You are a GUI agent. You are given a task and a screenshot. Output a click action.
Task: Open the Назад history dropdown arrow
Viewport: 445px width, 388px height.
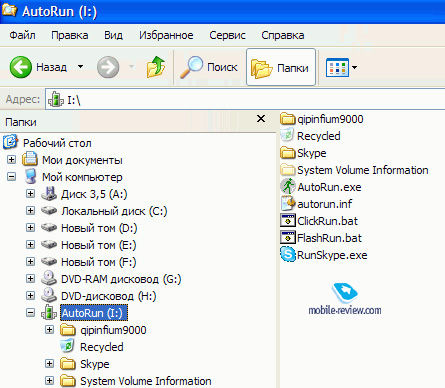coord(80,67)
